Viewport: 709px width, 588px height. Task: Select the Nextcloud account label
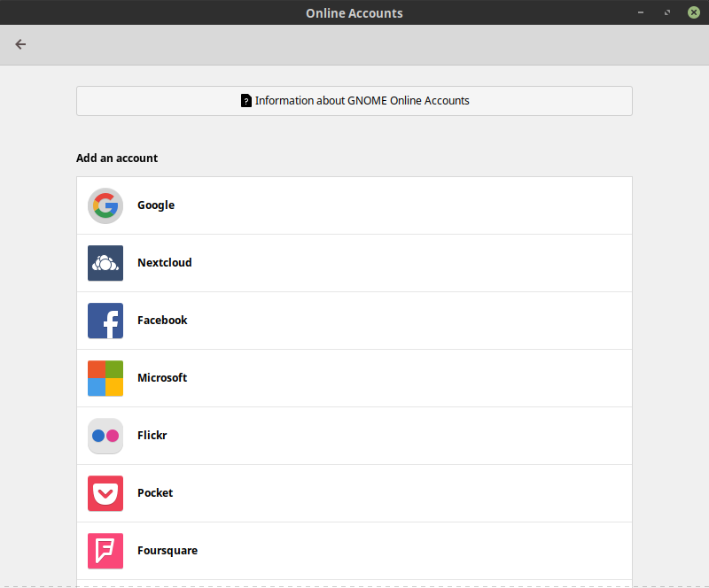coord(165,263)
